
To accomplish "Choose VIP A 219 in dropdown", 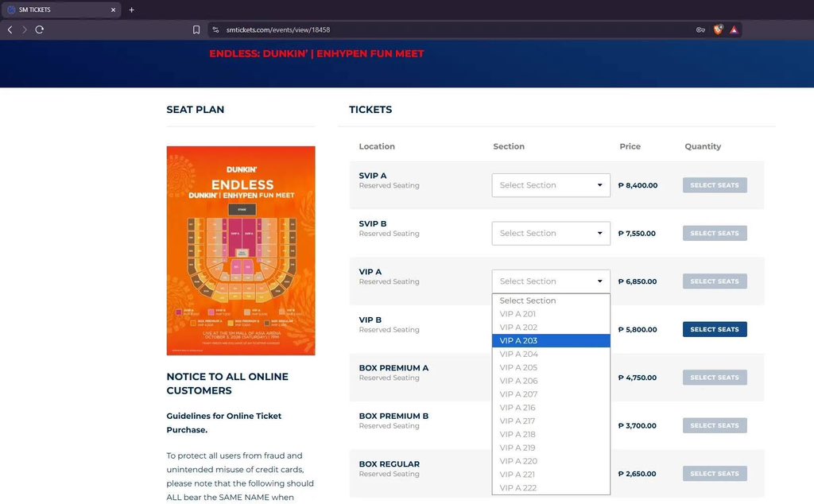I will coord(551,448).
